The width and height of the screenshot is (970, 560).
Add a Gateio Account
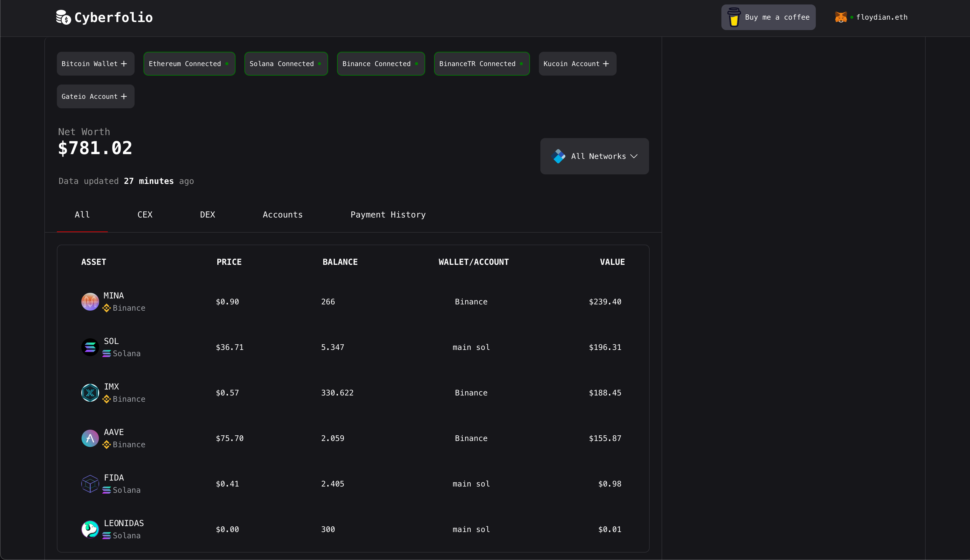96,96
